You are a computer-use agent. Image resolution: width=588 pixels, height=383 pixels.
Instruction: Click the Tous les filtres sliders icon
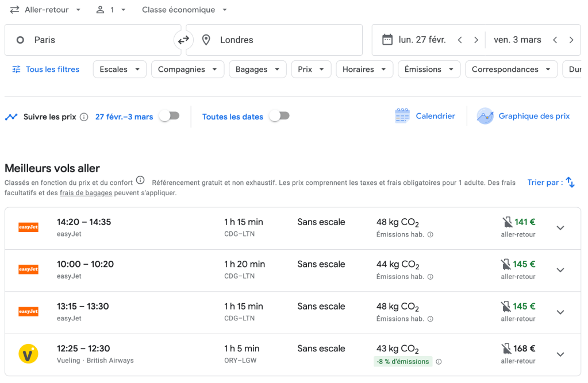click(16, 69)
